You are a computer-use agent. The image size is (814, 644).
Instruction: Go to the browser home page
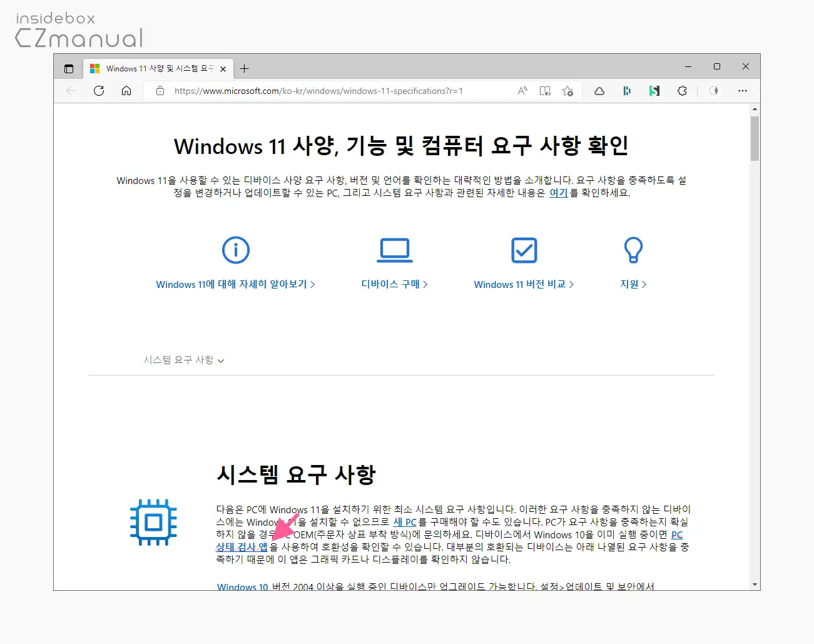pos(126,91)
